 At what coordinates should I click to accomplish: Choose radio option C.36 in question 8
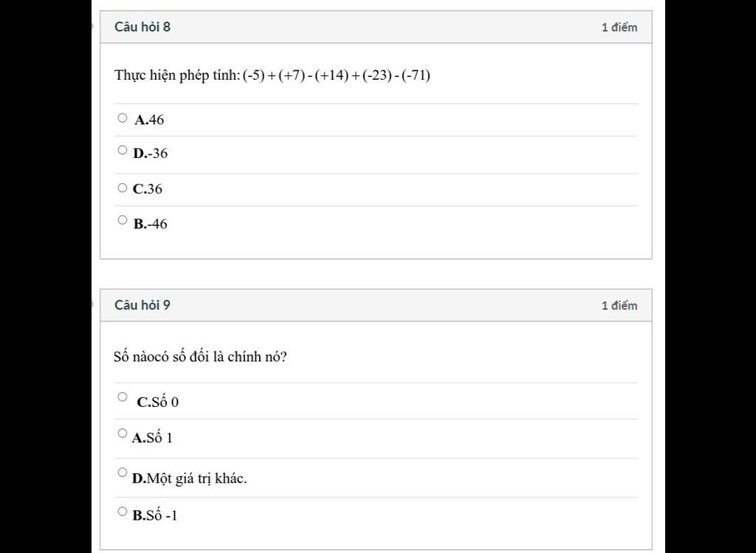pos(123,188)
